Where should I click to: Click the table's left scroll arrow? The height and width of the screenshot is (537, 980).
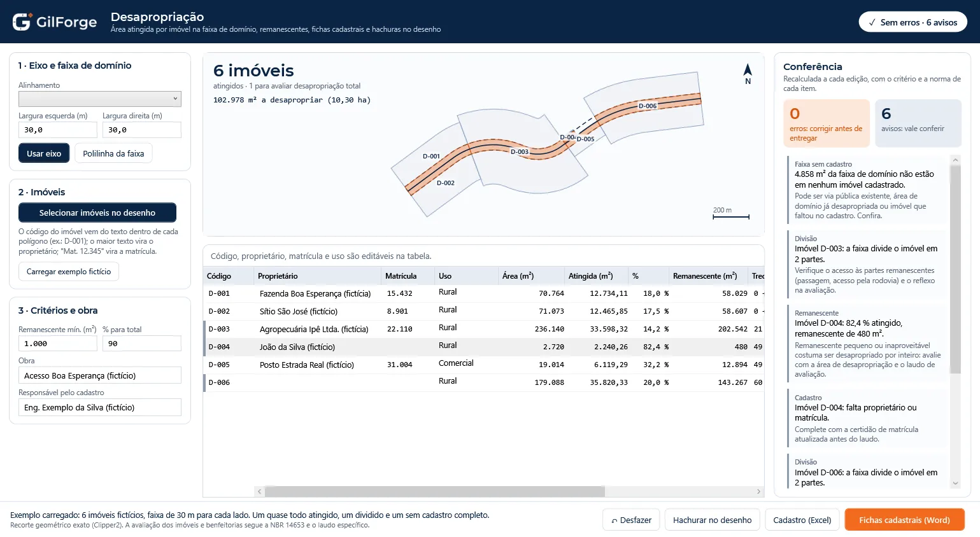point(259,492)
